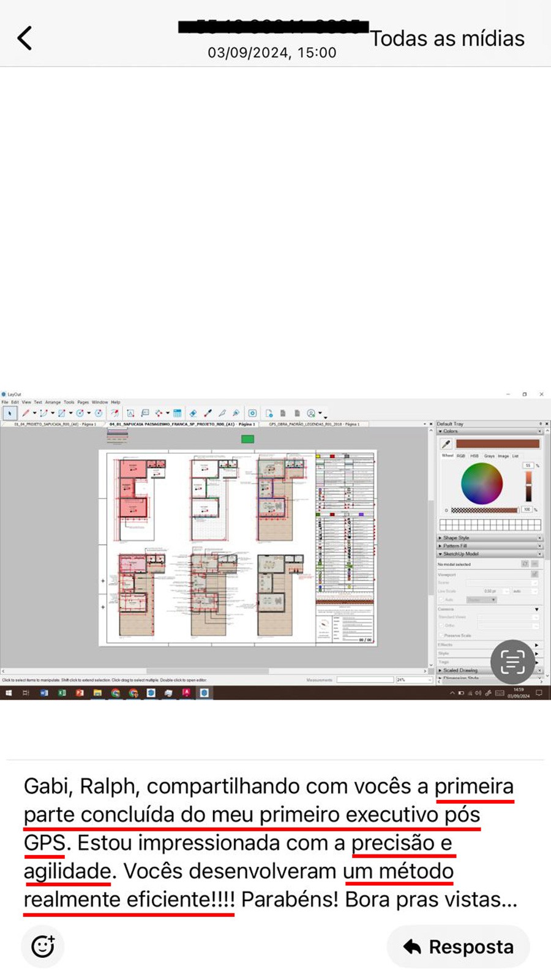Pick a hue on the color wheel
Screen dimensions: 551x980
point(482,484)
